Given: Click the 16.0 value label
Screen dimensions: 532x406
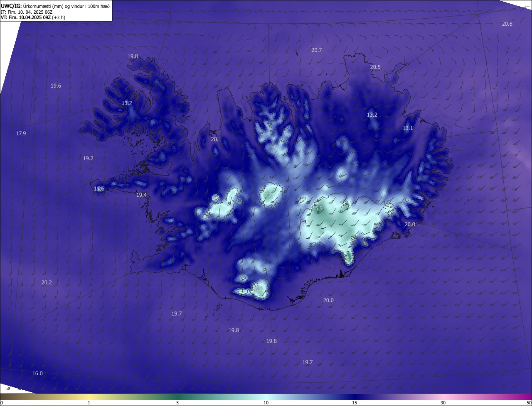Looking at the screenshot, I should pos(37,374).
